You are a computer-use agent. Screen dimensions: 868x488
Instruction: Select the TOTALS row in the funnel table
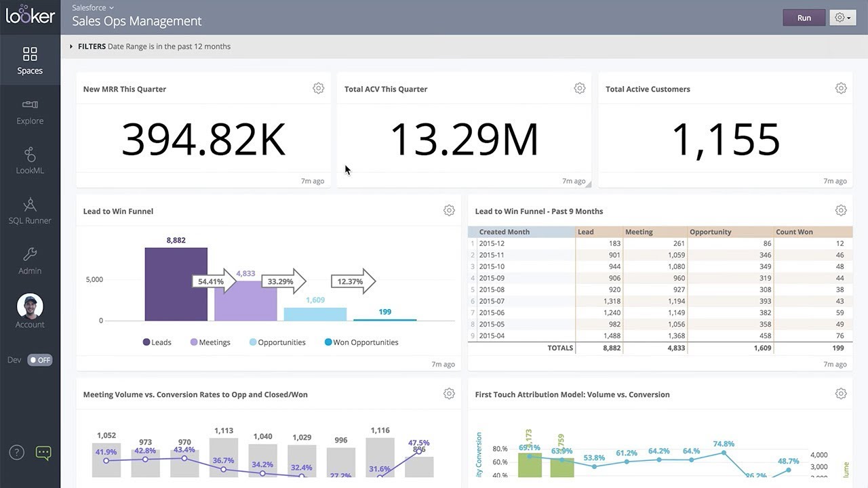tap(560, 348)
